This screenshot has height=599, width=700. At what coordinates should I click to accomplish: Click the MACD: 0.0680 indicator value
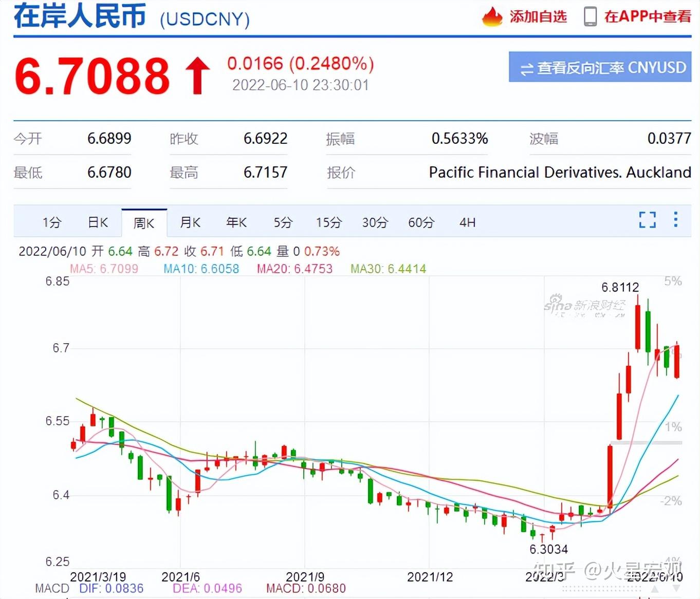pos(306,588)
